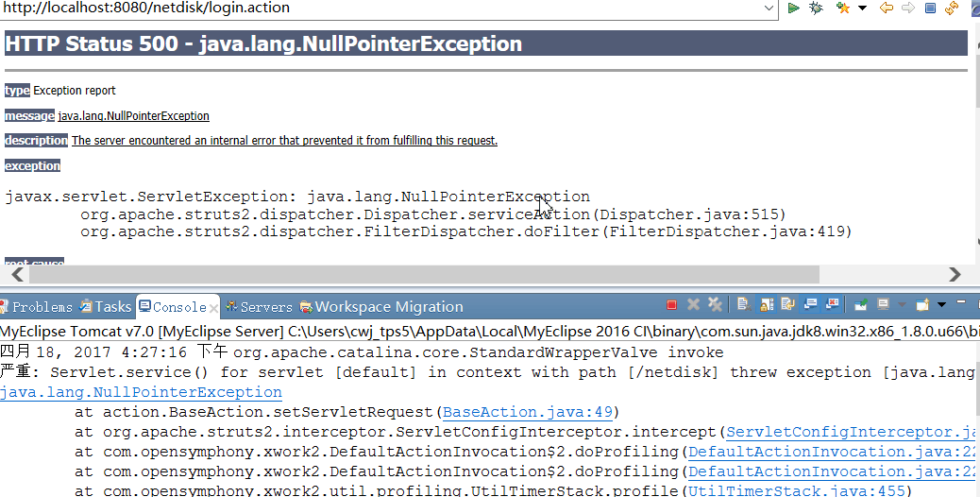Stop page loading with blue square icon

coord(931,8)
